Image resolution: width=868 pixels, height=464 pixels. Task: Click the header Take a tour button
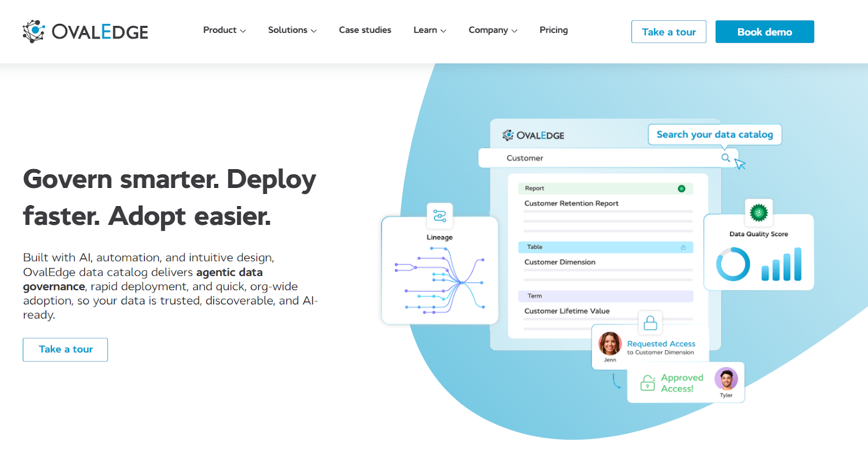coord(669,32)
